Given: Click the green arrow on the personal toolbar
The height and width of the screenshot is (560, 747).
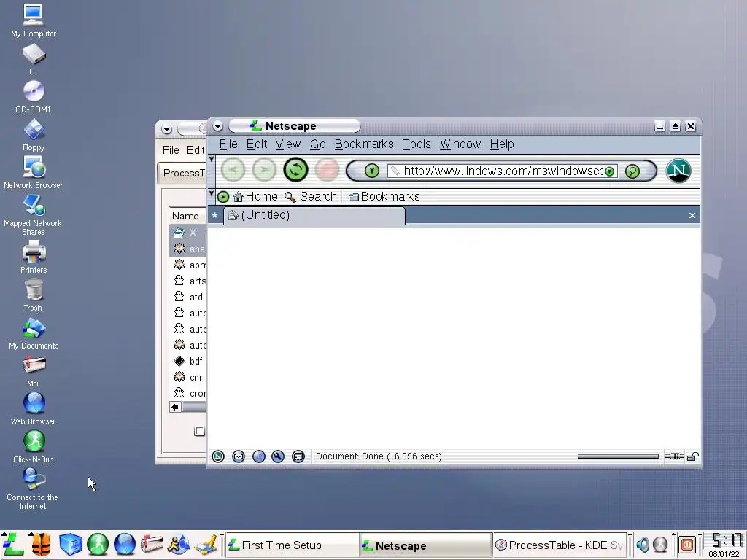Looking at the screenshot, I should (x=223, y=197).
